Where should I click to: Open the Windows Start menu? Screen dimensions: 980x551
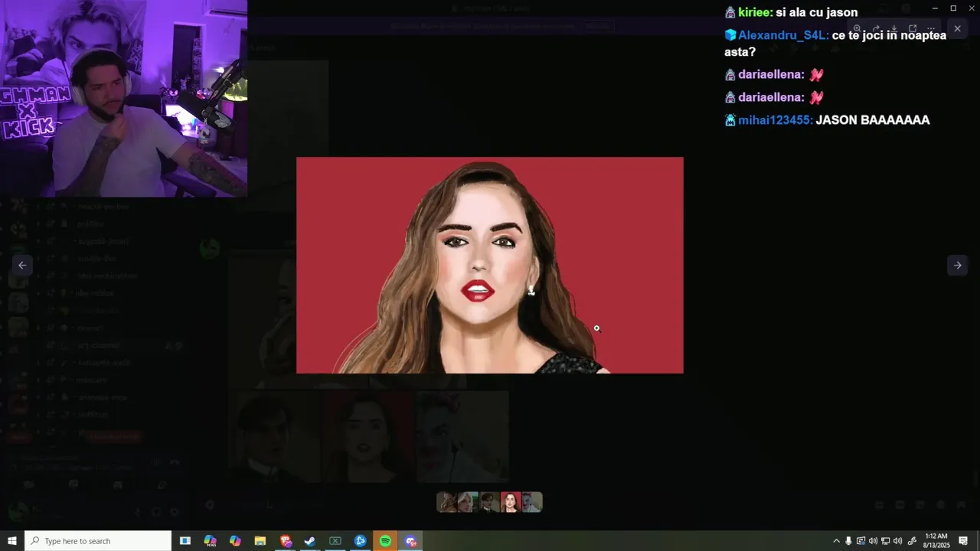point(12,541)
